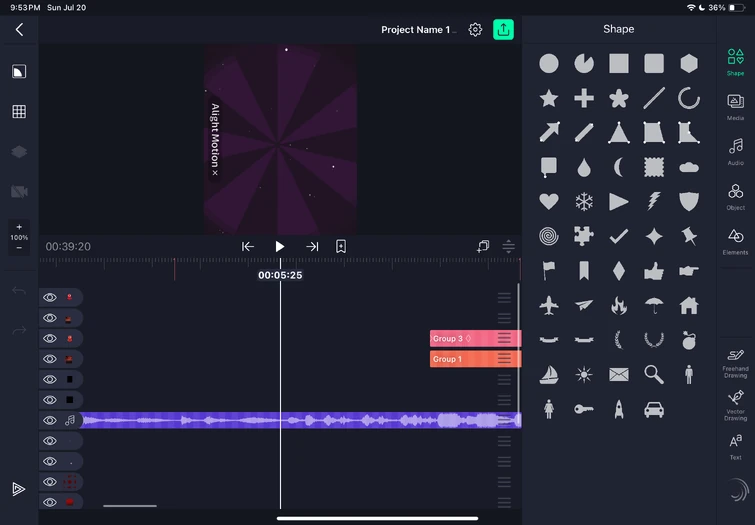Toggle visibility of Group 3 layer
The width and height of the screenshot is (755, 525).
(50, 339)
